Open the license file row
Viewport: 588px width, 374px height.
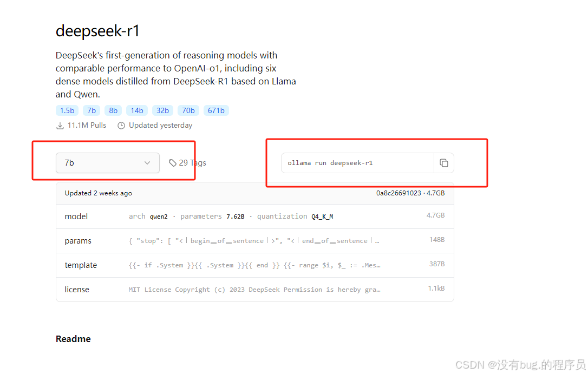[255, 290]
